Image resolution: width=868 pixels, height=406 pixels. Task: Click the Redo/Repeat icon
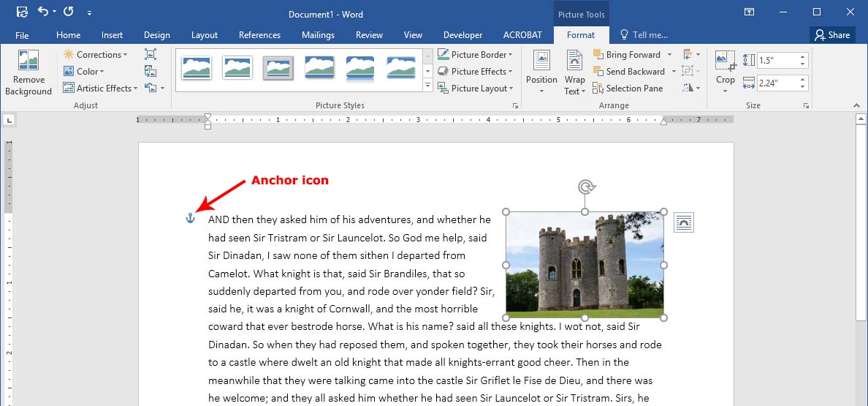[68, 12]
